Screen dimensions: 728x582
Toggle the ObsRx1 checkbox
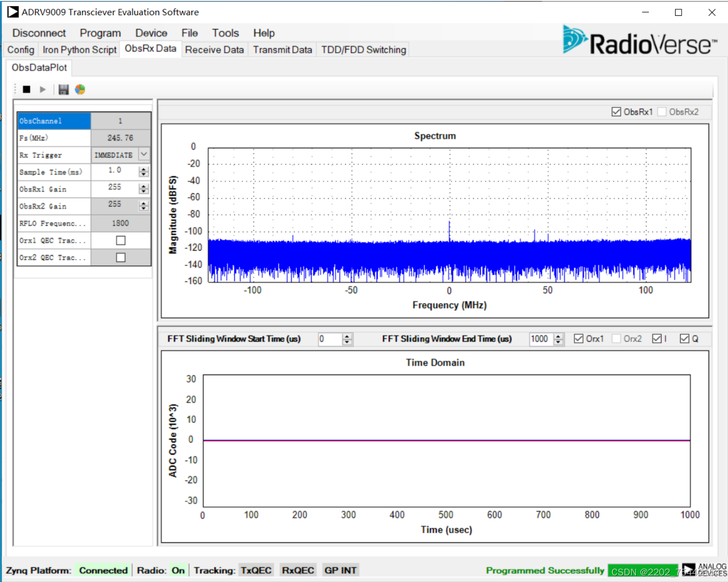tap(616, 112)
